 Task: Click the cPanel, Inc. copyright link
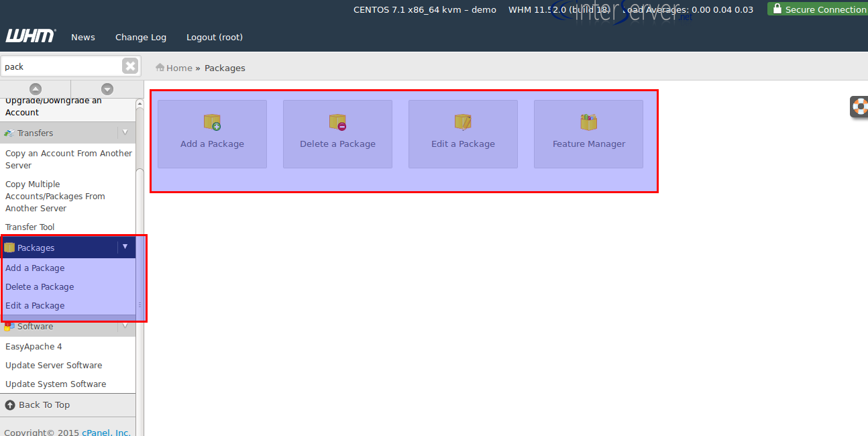(106, 433)
